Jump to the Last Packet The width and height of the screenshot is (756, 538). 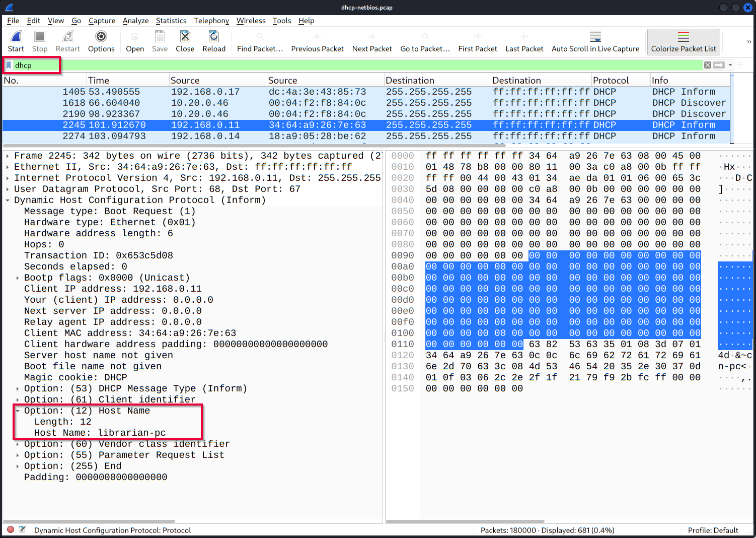524,41
